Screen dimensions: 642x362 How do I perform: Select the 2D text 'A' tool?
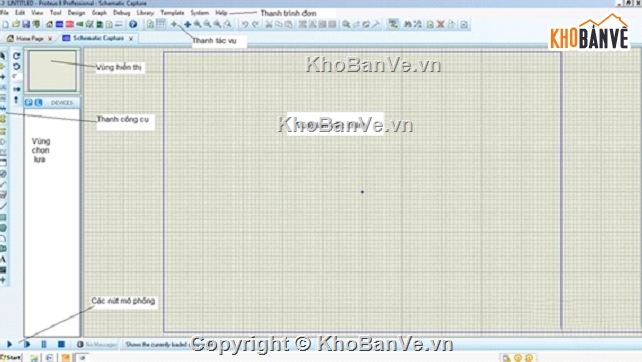click(x=3, y=259)
